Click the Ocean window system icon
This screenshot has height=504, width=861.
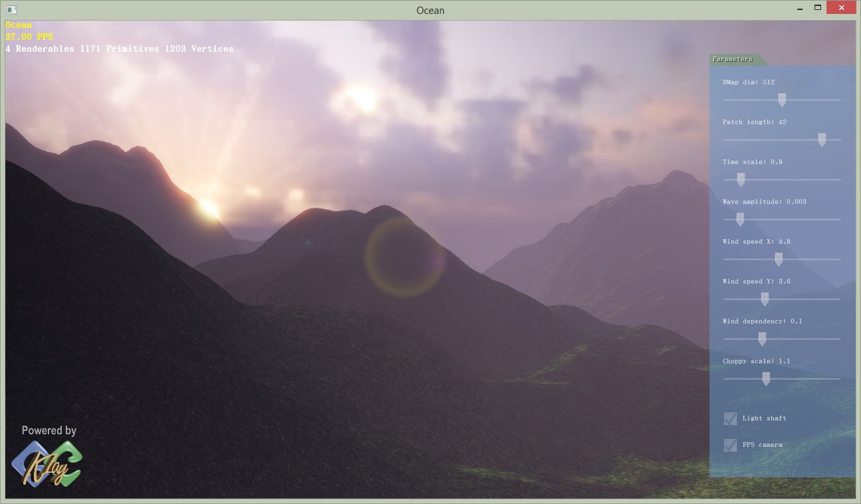[11, 10]
